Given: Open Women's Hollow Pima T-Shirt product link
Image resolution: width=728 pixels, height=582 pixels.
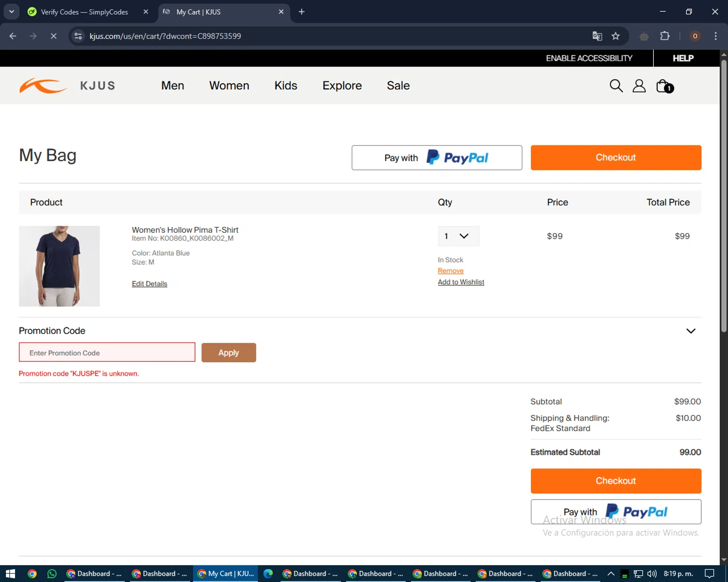Looking at the screenshot, I should (185, 230).
